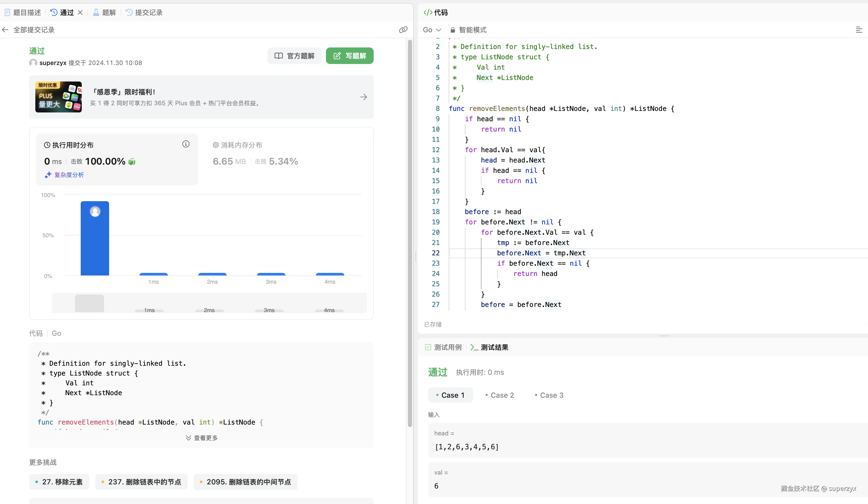Click the 智能模式 lock icon
The width and height of the screenshot is (868, 504).
453,30
